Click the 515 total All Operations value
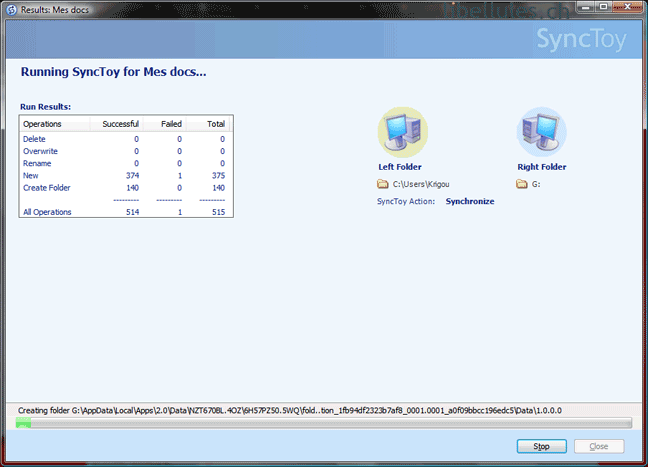This screenshot has width=648, height=467. coord(218,212)
